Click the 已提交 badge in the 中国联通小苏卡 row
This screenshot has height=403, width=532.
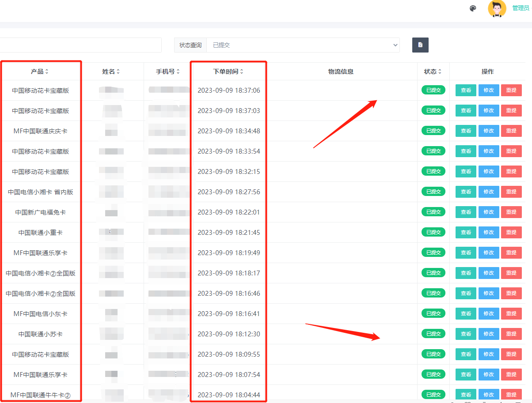pyautogui.click(x=433, y=334)
